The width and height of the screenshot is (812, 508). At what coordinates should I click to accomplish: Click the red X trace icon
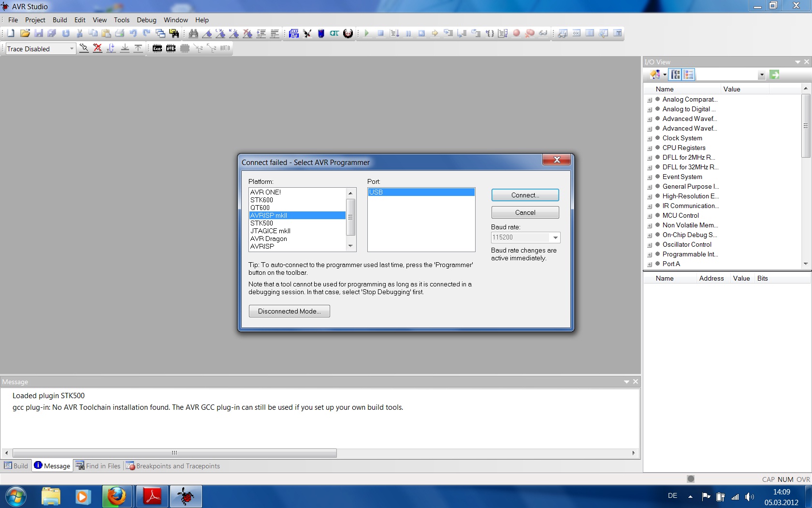[x=98, y=48]
